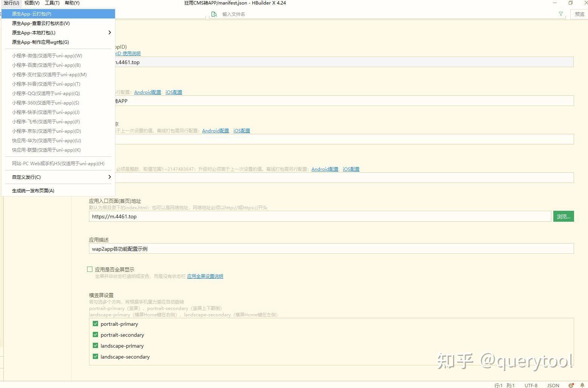Expand the 自定义发行 submenu arrow
588x388 pixels.
pyautogui.click(x=109, y=177)
